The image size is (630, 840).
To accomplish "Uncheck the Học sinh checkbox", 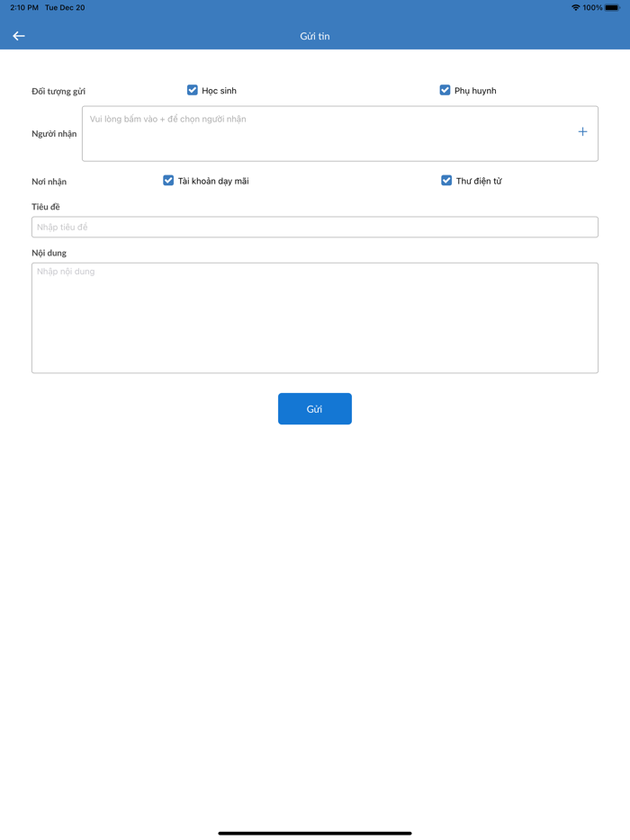I will pos(192,90).
